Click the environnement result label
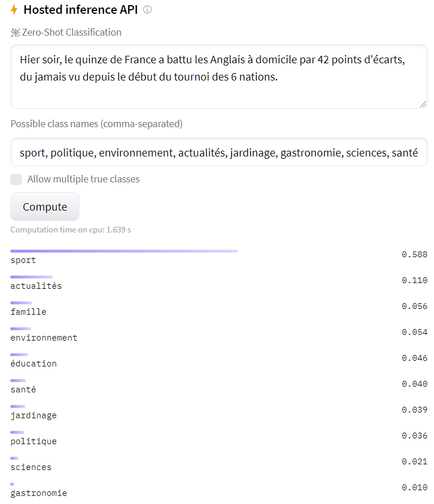Screen dimensions: 434x504 click(x=43, y=337)
